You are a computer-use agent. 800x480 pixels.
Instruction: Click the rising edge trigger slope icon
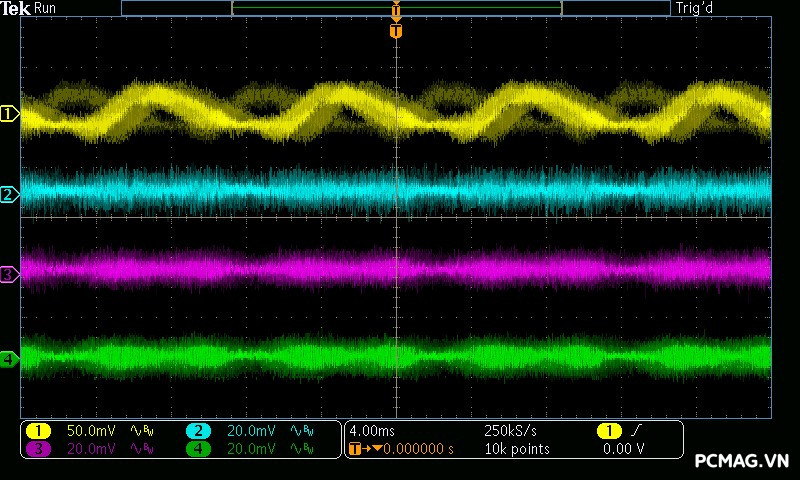635,431
